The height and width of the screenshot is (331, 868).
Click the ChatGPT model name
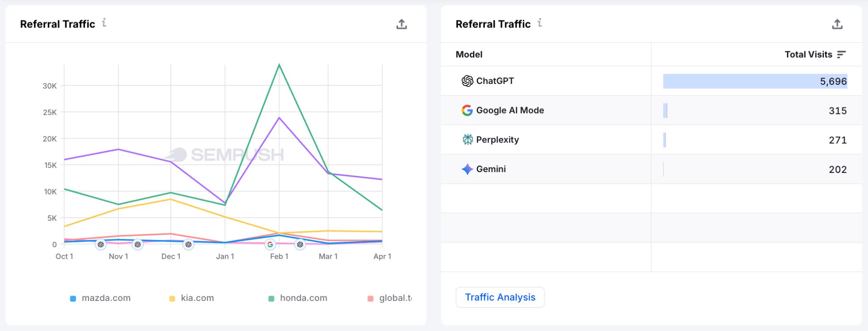coord(495,81)
